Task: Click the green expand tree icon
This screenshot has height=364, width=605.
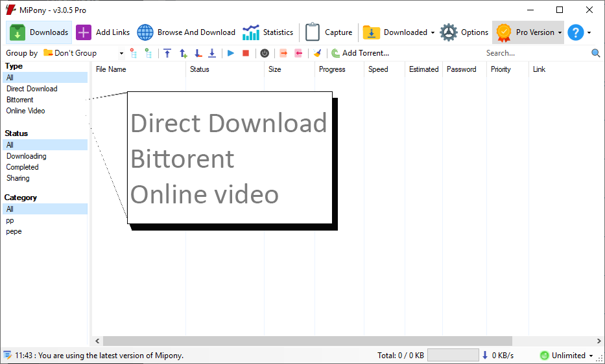Action: (148, 53)
